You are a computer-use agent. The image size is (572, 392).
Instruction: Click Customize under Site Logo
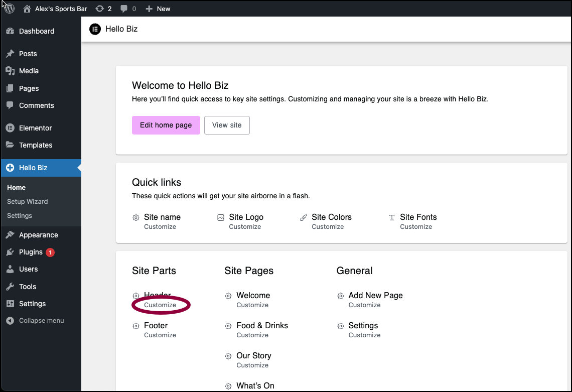click(x=245, y=227)
